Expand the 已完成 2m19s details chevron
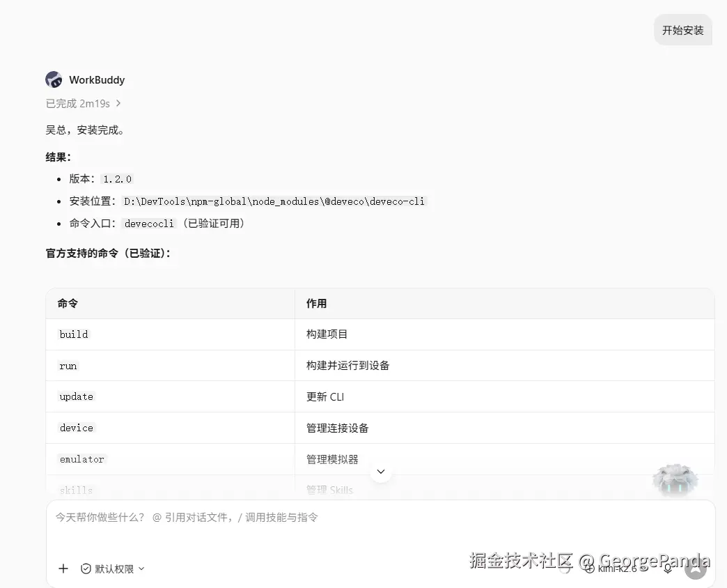 click(x=118, y=103)
